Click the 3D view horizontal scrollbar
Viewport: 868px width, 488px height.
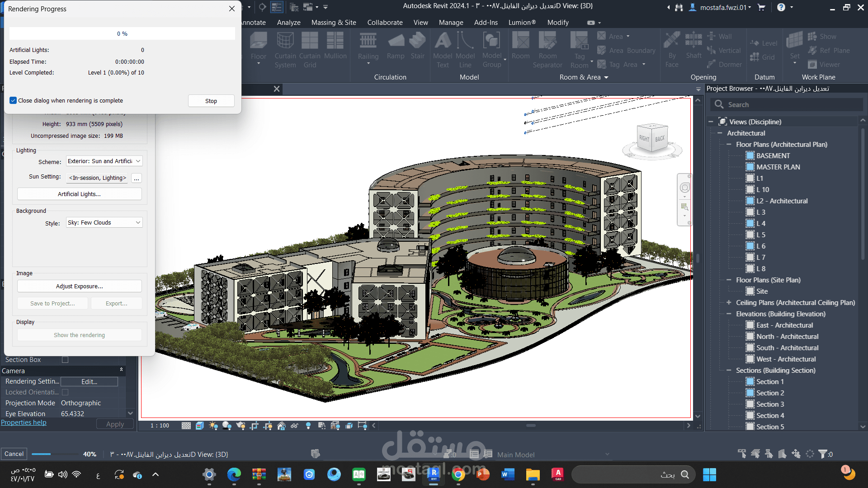pos(531,426)
